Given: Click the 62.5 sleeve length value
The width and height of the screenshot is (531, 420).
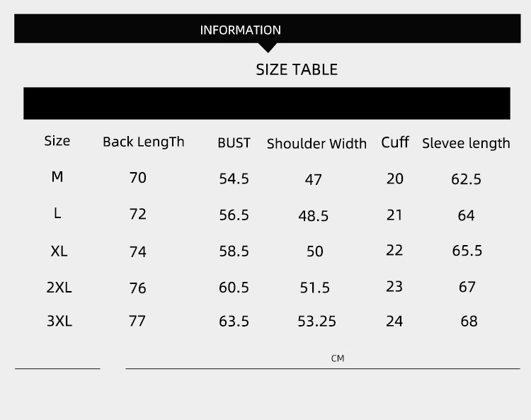Looking at the screenshot, I should point(466,179).
